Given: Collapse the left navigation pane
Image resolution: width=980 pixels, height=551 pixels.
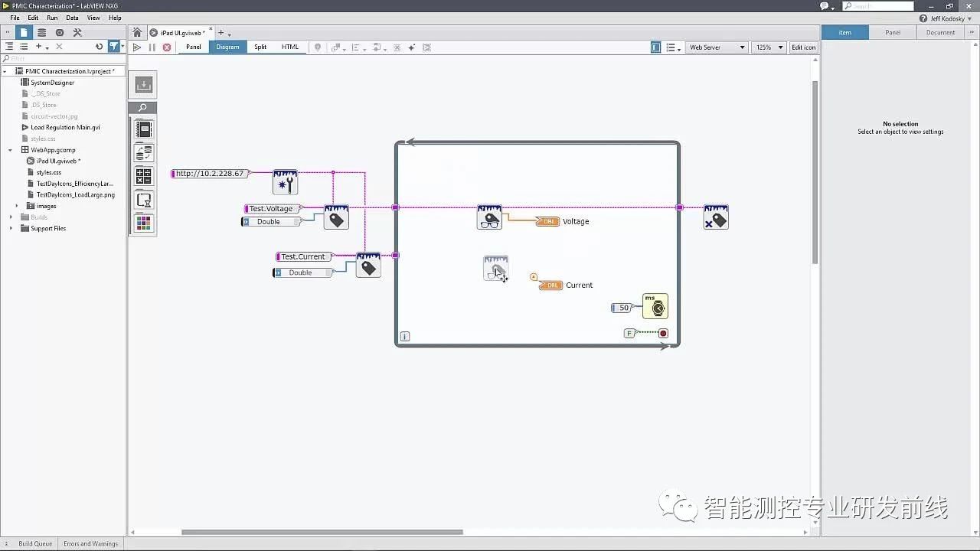Looking at the screenshot, I should (x=7, y=32).
